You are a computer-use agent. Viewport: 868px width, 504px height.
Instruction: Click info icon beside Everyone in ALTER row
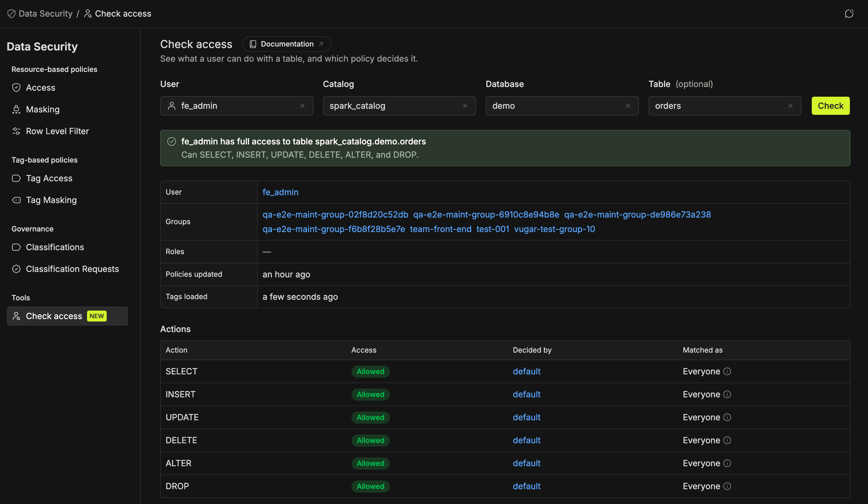click(727, 464)
